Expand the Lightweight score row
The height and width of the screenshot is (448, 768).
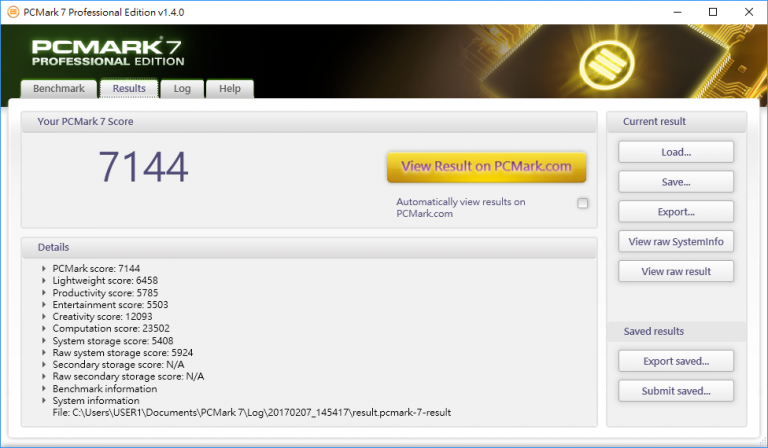click(44, 281)
